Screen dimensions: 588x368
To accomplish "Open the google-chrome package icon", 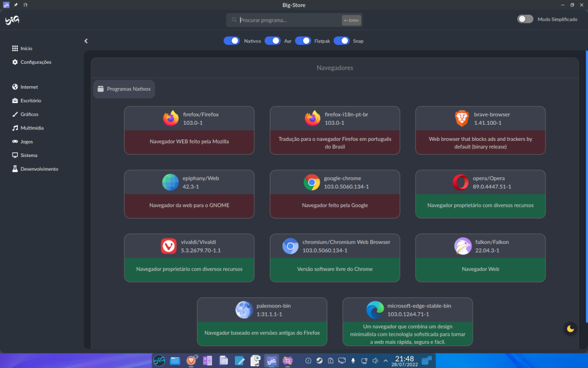I will click(x=312, y=182).
